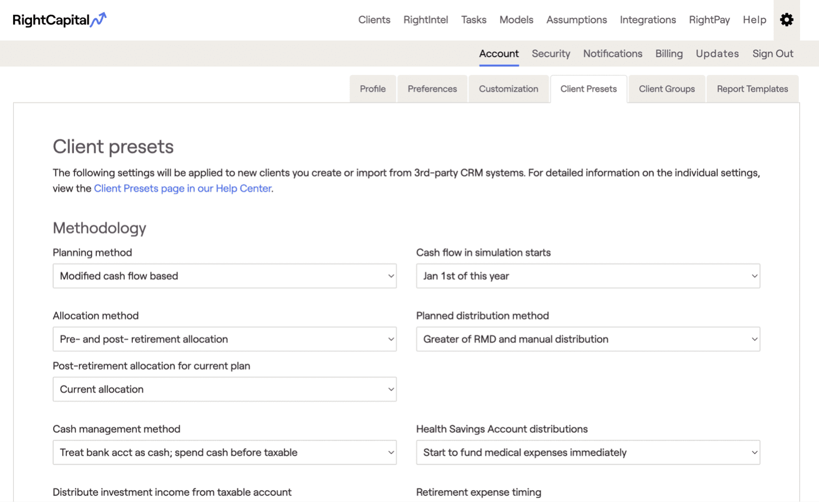Switch to the Preferences tab
The width and height of the screenshot is (819, 504).
click(x=432, y=89)
